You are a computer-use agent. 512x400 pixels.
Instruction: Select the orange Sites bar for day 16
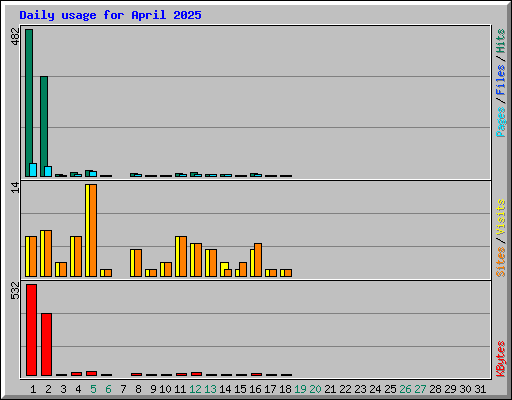(258, 260)
